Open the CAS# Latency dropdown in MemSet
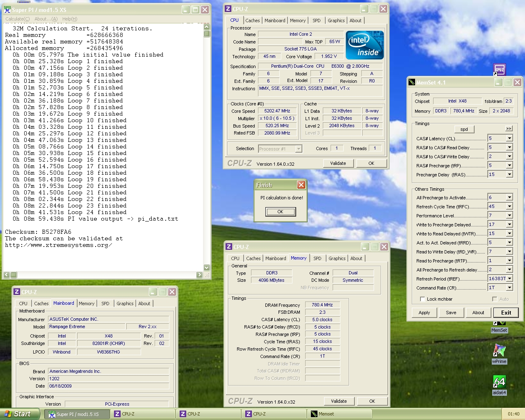The width and height of the screenshot is (525, 420). (x=509, y=138)
